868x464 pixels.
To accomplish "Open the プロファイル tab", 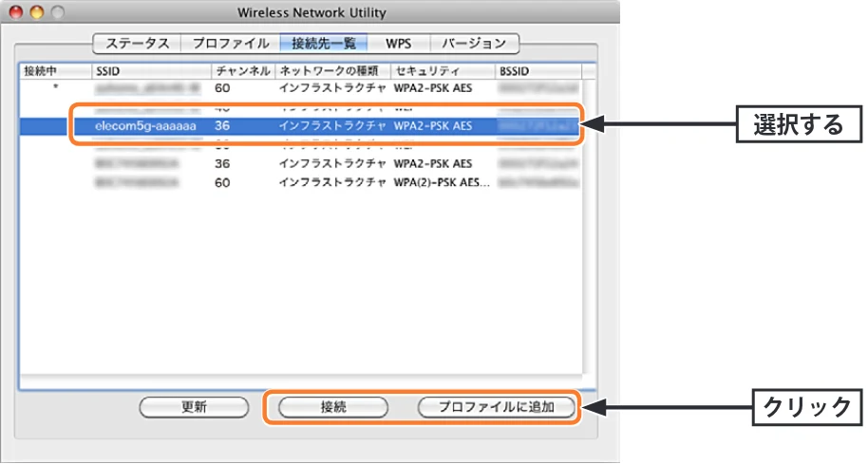I will coord(231,43).
